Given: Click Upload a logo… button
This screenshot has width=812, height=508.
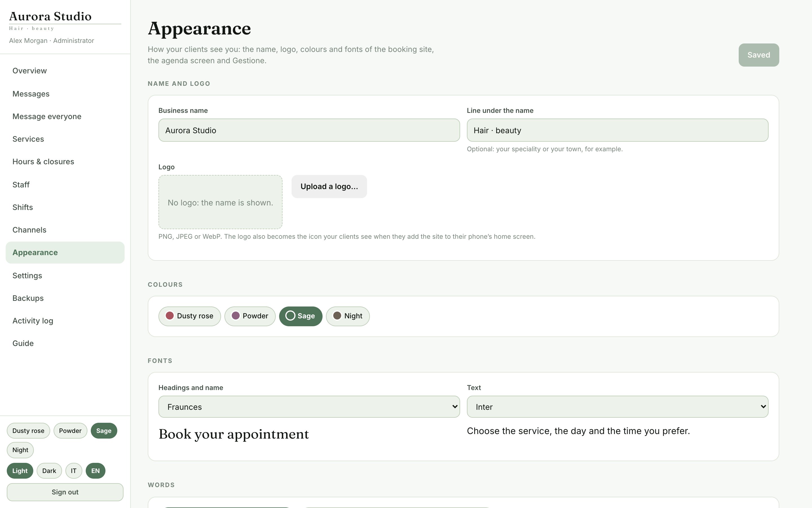Looking at the screenshot, I should [x=329, y=187].
